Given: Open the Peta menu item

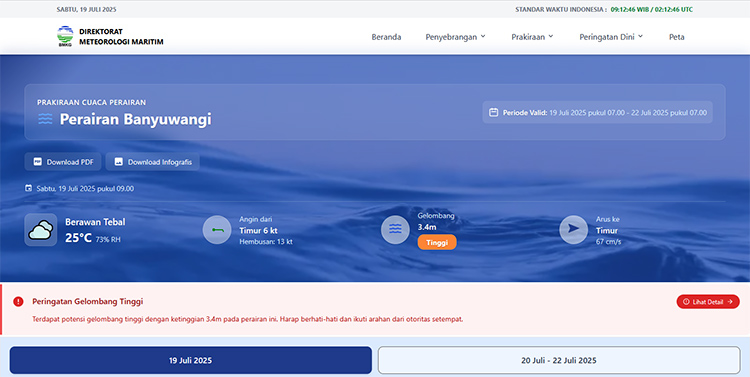Looking at the screenshot, I should [x=676, y=37].
